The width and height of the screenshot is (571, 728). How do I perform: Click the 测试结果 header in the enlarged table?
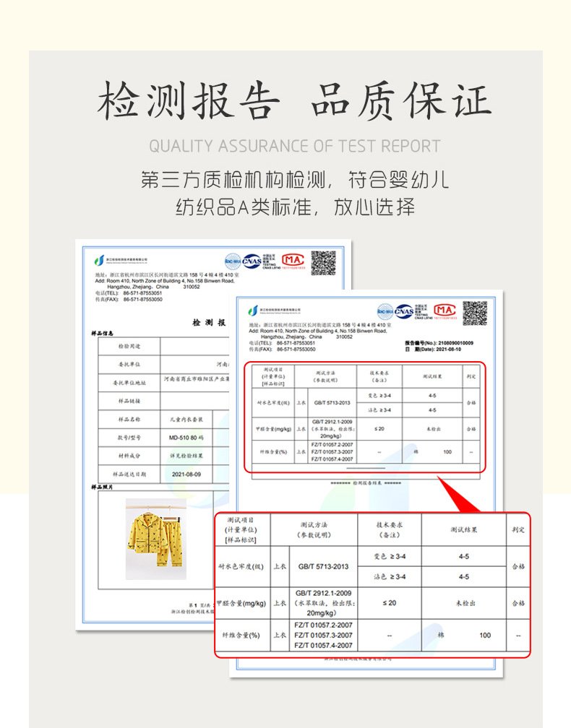464,530
